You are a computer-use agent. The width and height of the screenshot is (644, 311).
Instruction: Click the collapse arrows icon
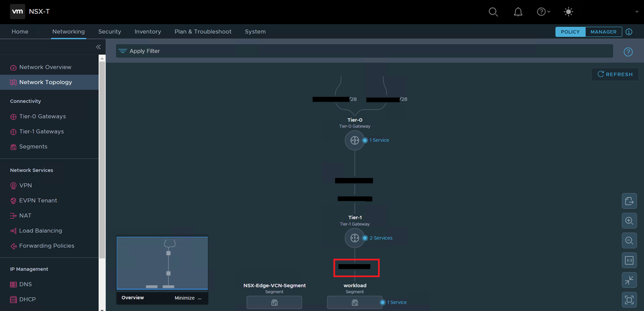629,280
